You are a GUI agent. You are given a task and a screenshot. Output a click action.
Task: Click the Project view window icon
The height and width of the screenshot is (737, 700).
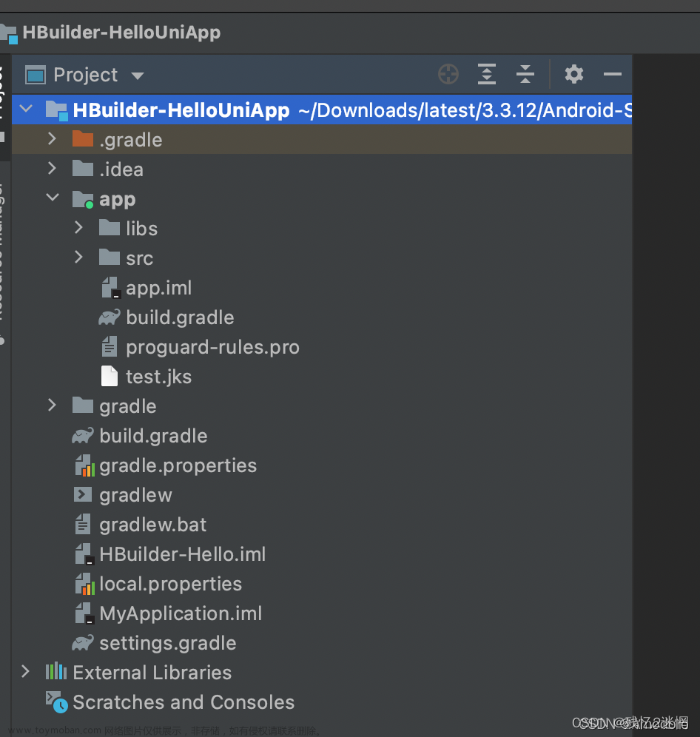tap(36, 75)
